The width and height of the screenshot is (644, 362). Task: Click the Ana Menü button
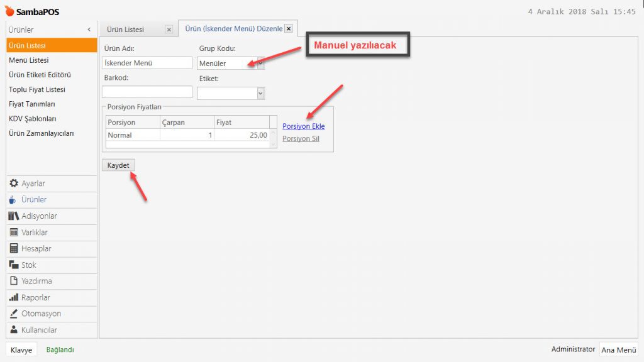pos(618,350)
